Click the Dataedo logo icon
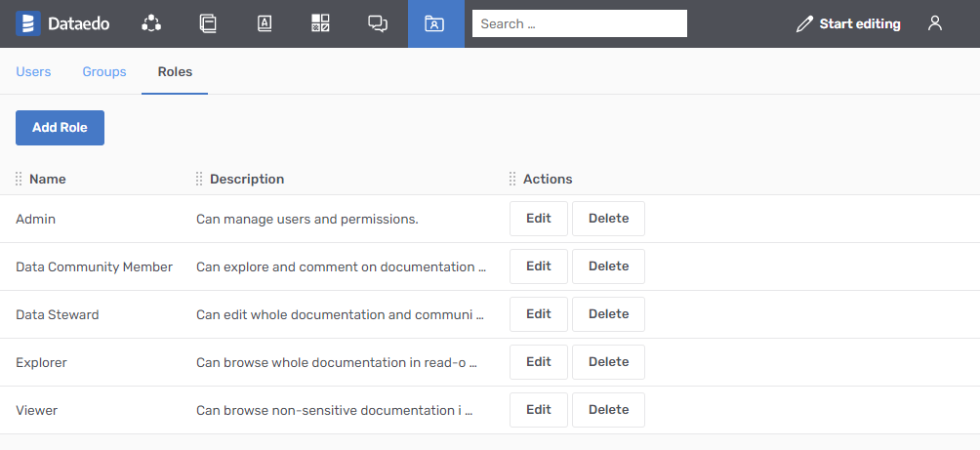Image resolution: width=980 pixels, height=450 pixels. tap(27, 23)
